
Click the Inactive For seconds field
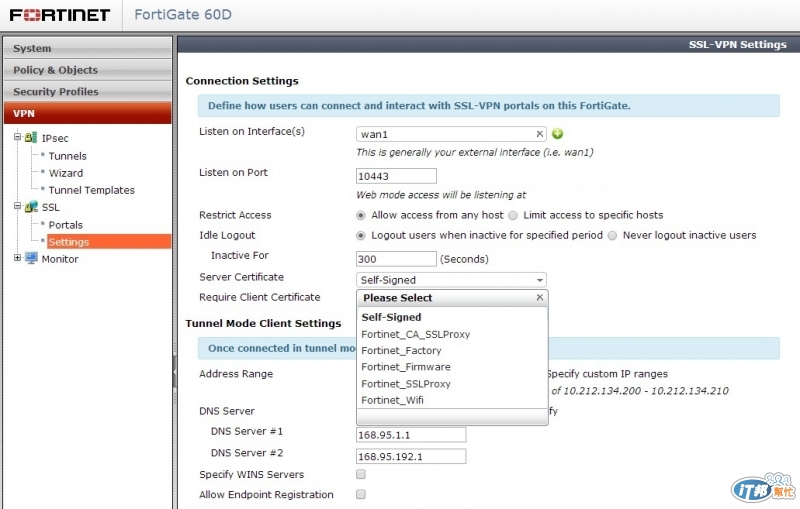396,259
